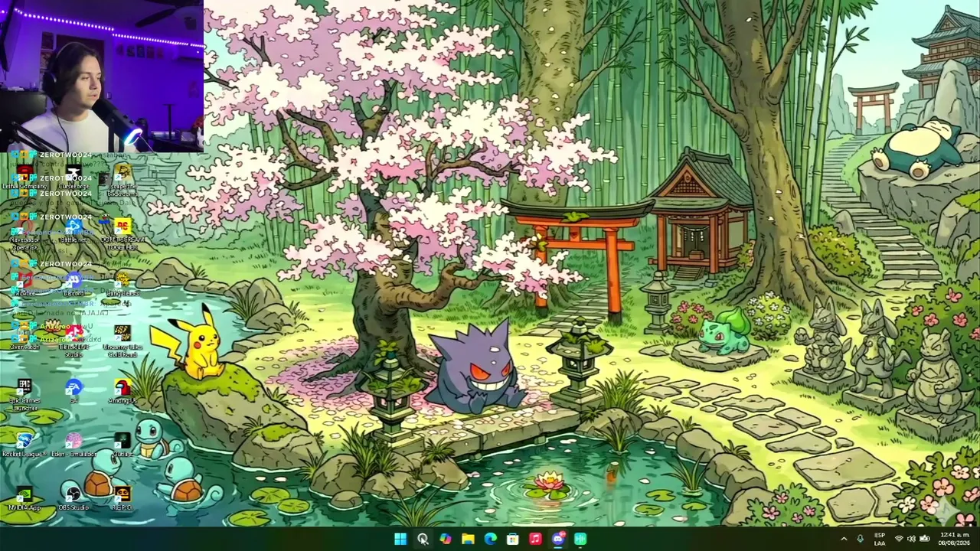Open the Among Us desktop shortcut
The width and height of the screenshot is (980, 551).
(122, 392)
